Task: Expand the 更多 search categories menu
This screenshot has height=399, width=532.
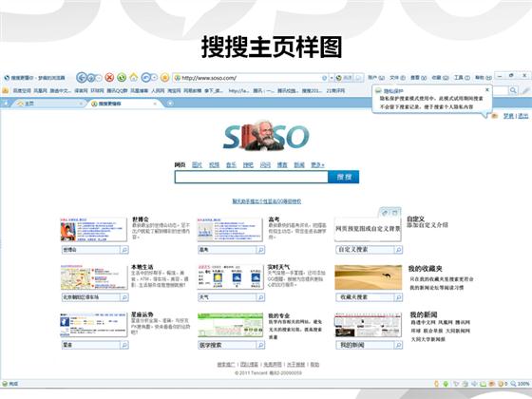Action: tap(317, 165)
